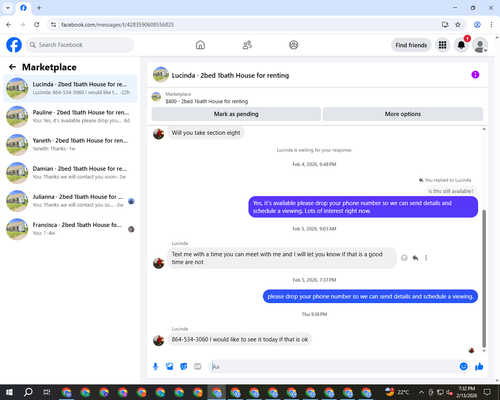
Task: Open Windows notification center
Action: click(487, 392)
